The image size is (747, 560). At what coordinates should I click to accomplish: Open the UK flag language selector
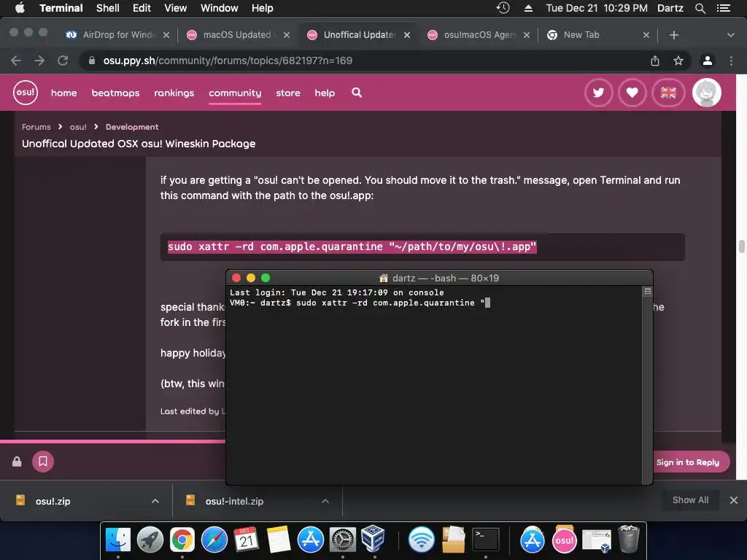668,93
